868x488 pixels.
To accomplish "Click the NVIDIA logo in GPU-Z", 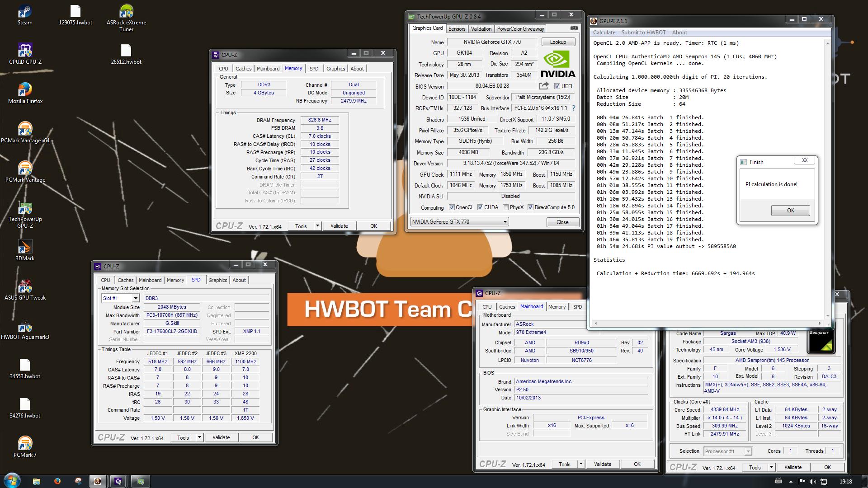I will (x=558, y=64).
